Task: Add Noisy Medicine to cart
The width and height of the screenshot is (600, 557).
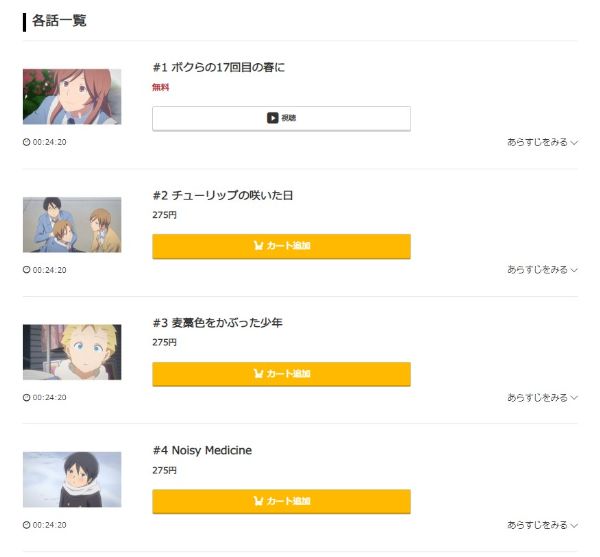Action: pyautogui.click(x=281, y=501)
